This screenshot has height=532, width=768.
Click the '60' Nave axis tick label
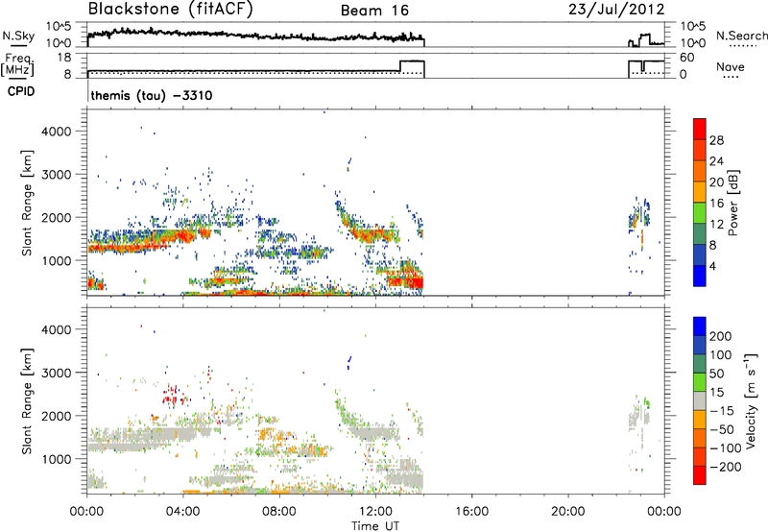(x=686, y=58)
